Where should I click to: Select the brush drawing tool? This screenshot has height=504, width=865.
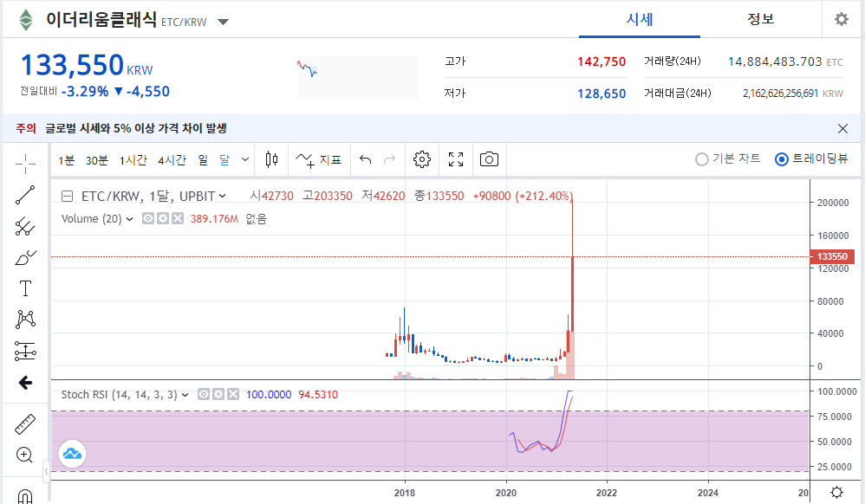[x=25, y=257]
